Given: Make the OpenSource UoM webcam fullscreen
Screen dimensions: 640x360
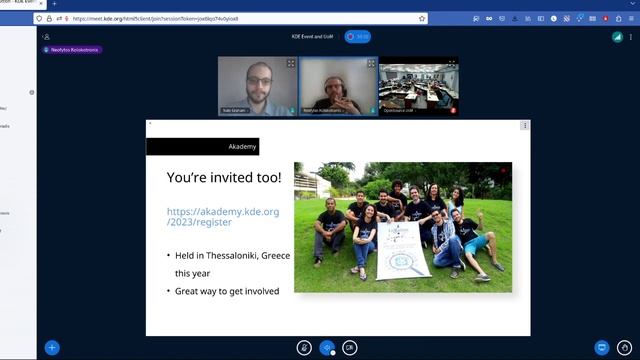Looking at the screenshot, I should click(451, 62).
